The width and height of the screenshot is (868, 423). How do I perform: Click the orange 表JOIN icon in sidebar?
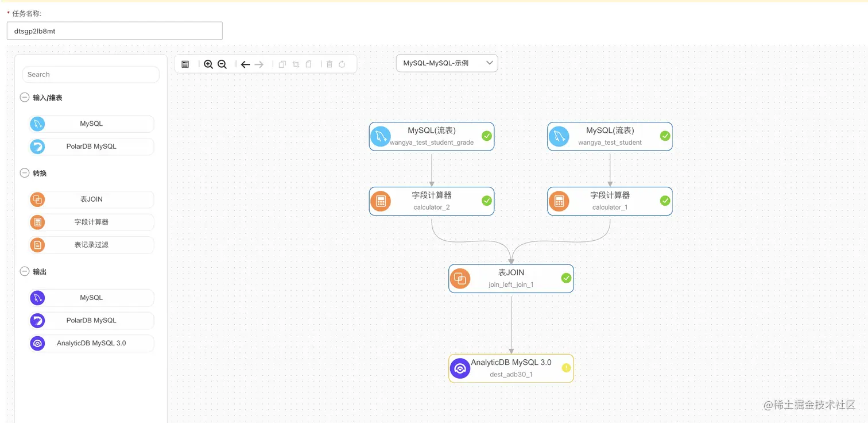37,199
